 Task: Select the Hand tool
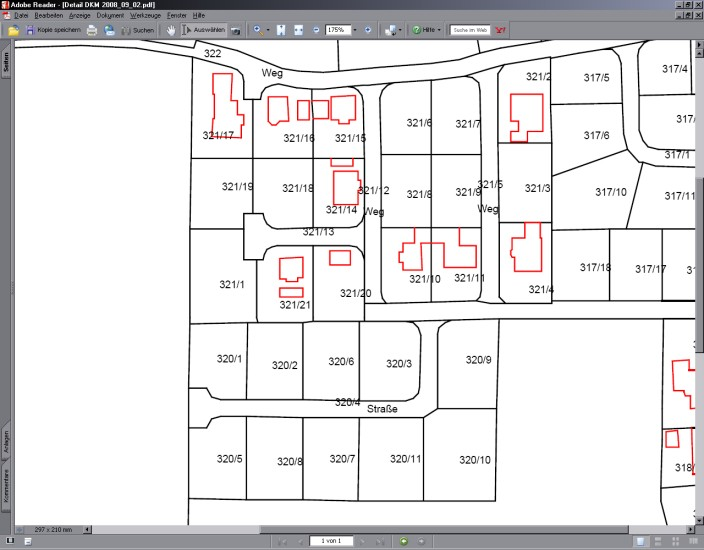(171, 31)
